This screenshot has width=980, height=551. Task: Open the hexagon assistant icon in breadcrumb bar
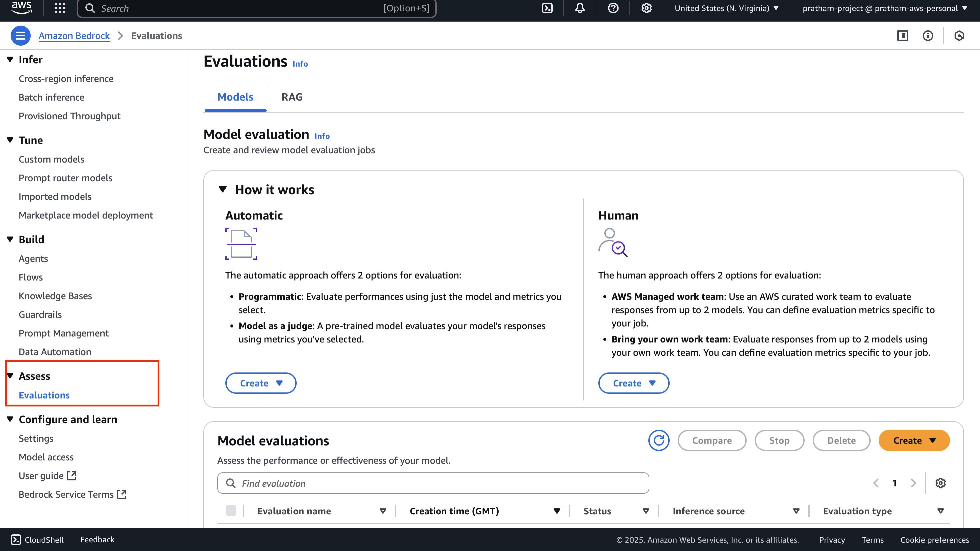[x=959, y=36]
